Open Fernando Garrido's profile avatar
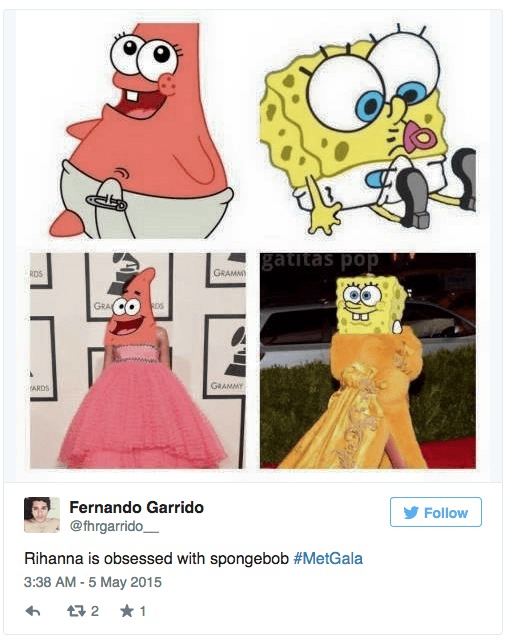Screen dimensions: 532x643 [x=42, y=515]
